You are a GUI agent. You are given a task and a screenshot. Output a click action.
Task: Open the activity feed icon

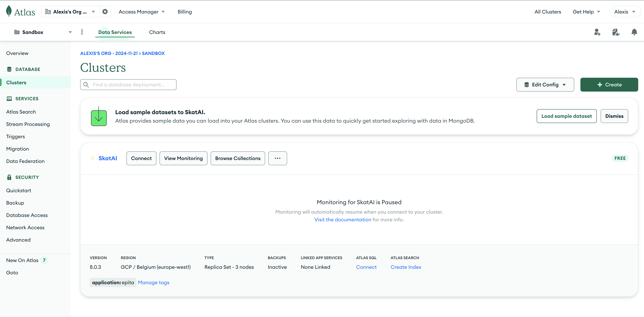[616, 32]
